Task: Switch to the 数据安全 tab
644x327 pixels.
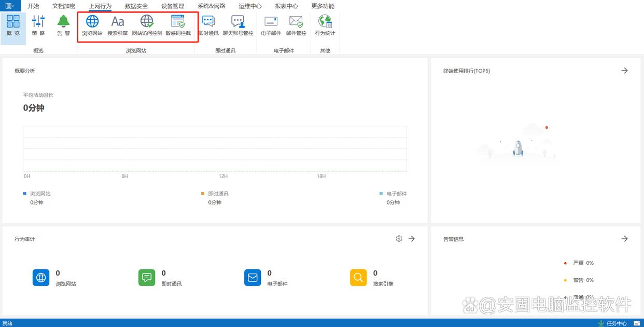Action: coord(136,6)
